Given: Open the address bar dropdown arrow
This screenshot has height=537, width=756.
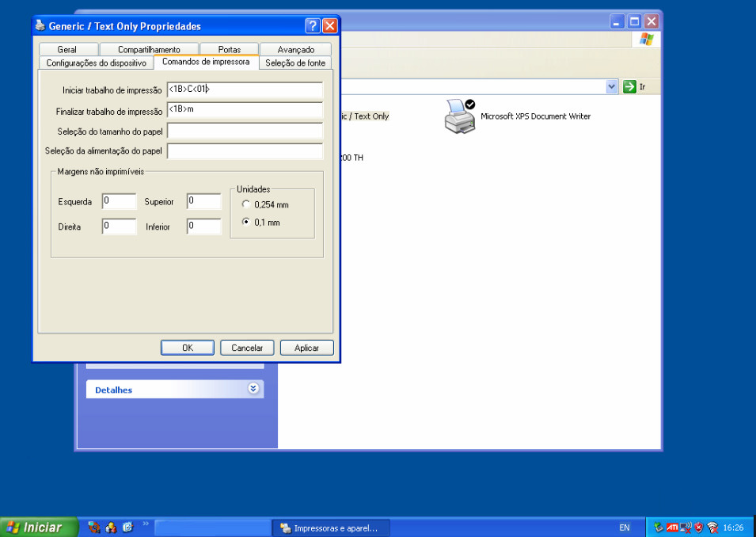Looking at the screenshot, I should 611,86.
